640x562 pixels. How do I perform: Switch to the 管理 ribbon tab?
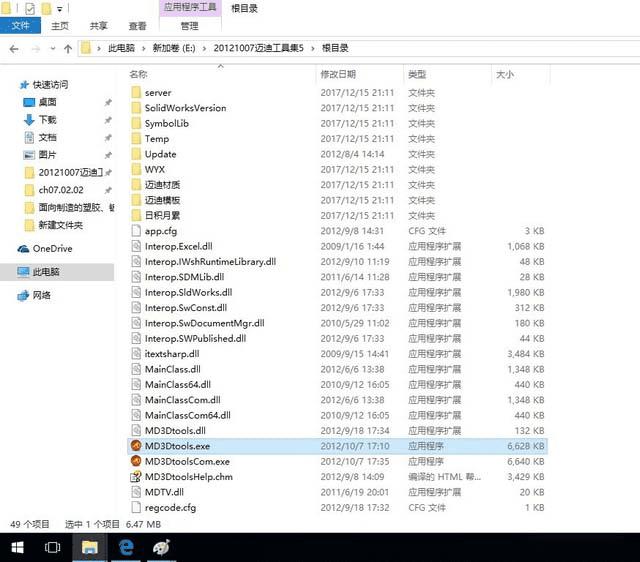click(189, 26)
